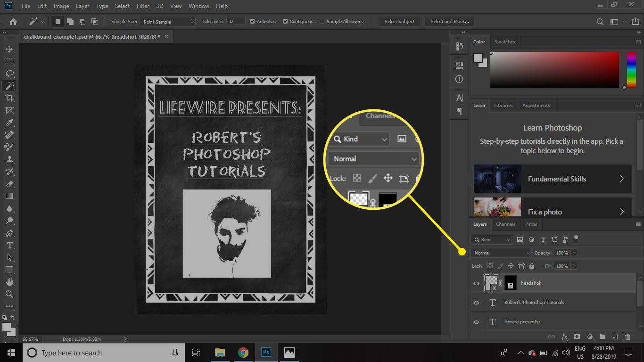Click the Select Subject button
Image resolution: width=644 pixels, height=362 pixels.
399,21
